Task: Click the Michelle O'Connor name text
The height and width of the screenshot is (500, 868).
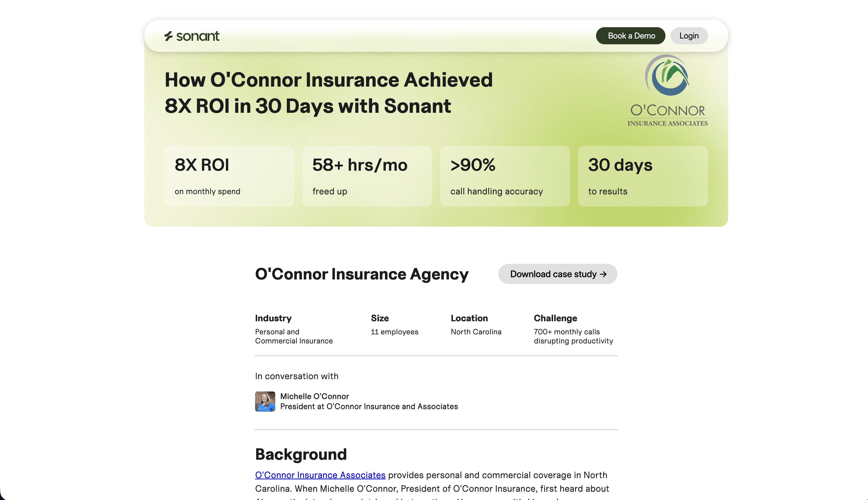Action: [314, 396]
